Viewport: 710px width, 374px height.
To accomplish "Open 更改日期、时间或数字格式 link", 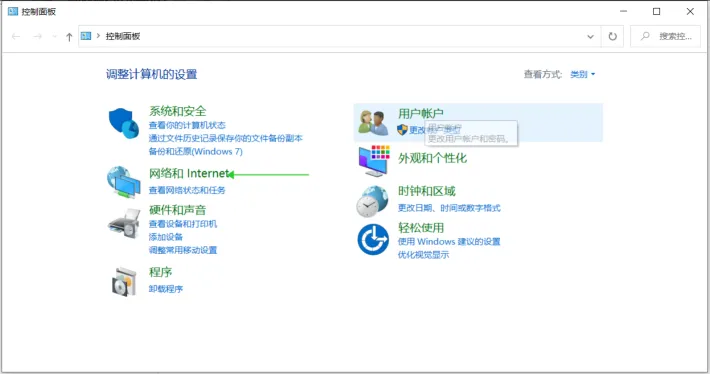I will point(449,208).
